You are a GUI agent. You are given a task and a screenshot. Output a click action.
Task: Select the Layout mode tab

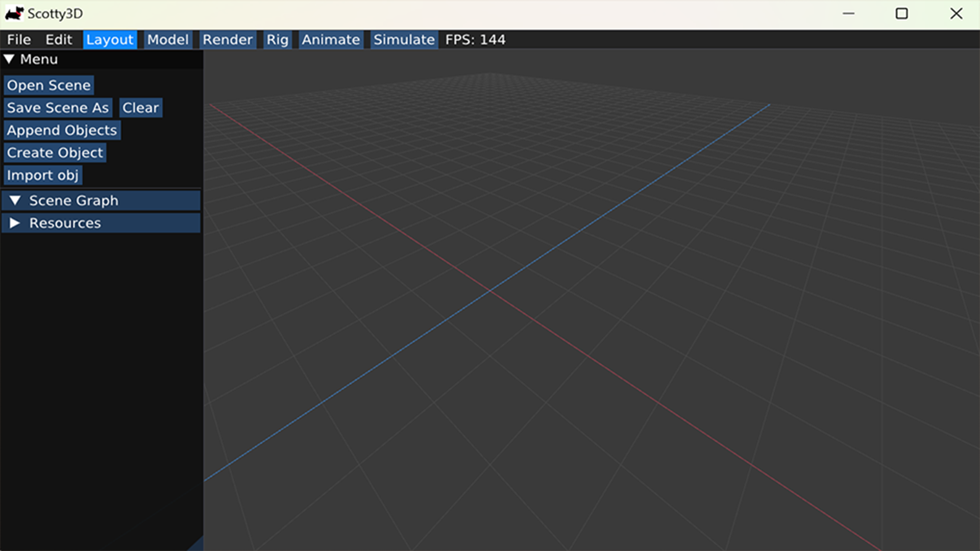click(110, 39)
